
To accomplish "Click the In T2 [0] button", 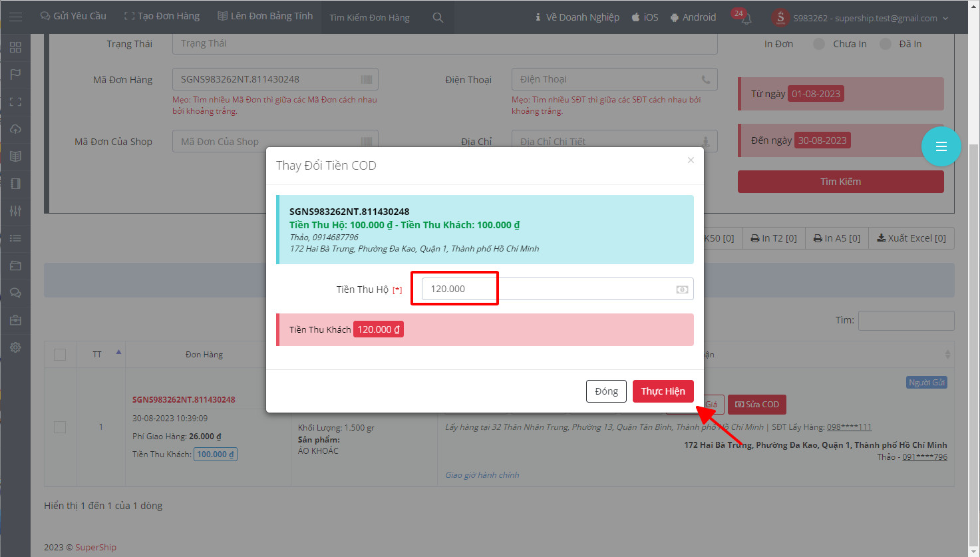I will [774, 238].
